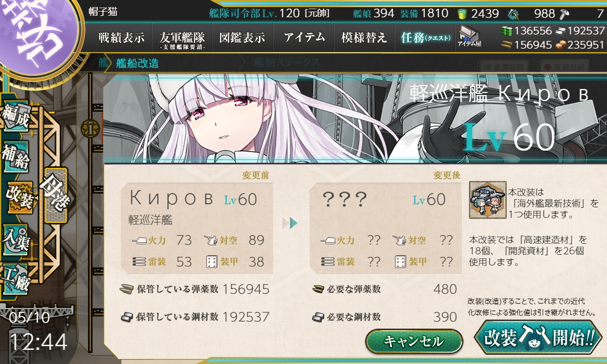Open the 工廠 factory sidebar icon
This screenshot has width=607, height=364.
click(15, 278)
